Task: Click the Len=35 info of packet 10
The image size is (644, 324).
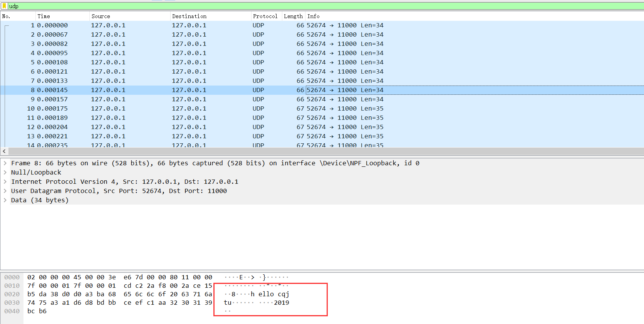Action: 372,109
